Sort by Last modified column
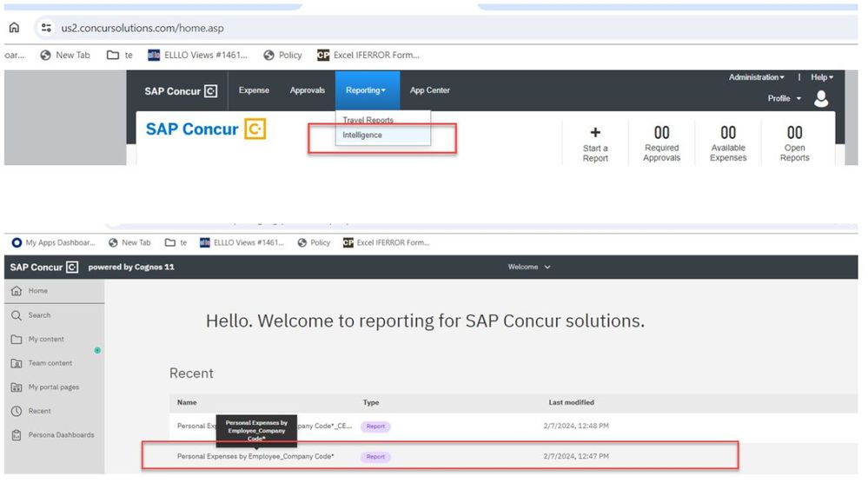This screenshot has height=483, width=868. pos(572,402)
